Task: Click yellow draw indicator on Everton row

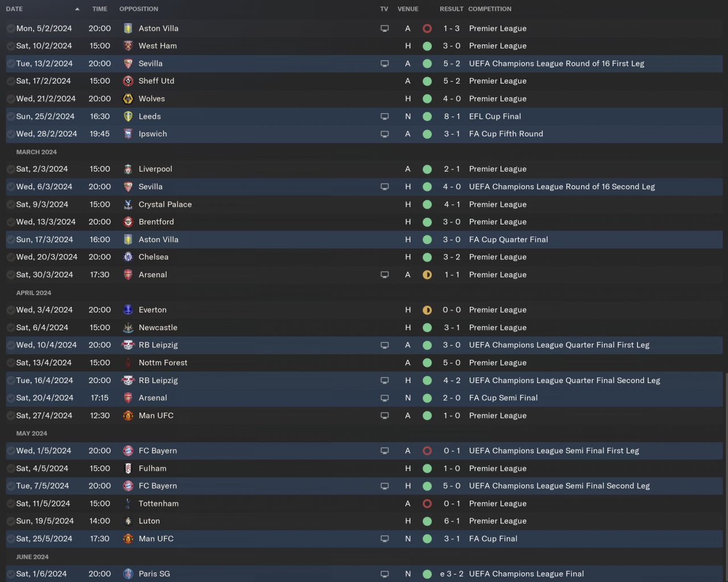Action: 427,310
